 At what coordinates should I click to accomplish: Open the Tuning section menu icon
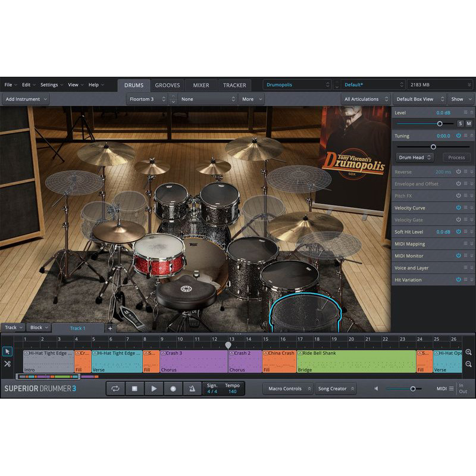pyautogui.click(x=466, y=136)
